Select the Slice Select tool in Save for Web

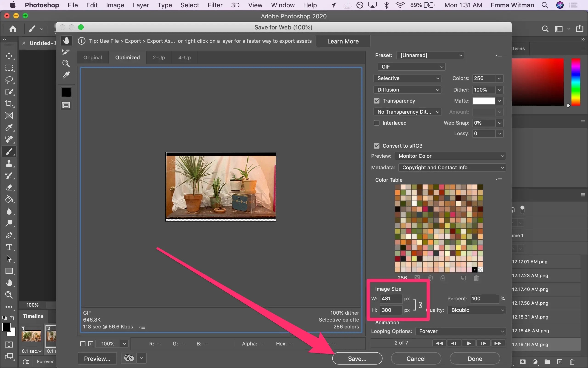pyautogui.click(x=66, y=52)
